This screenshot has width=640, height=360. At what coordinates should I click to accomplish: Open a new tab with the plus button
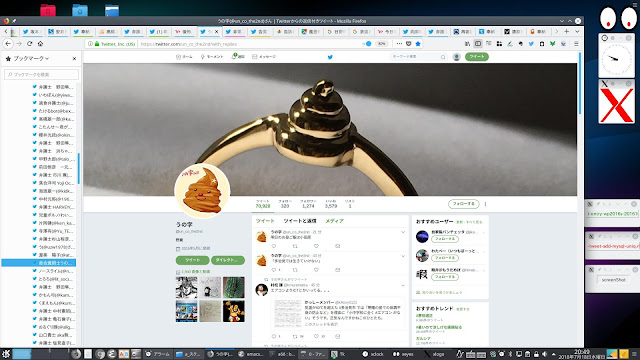[567, 31]
